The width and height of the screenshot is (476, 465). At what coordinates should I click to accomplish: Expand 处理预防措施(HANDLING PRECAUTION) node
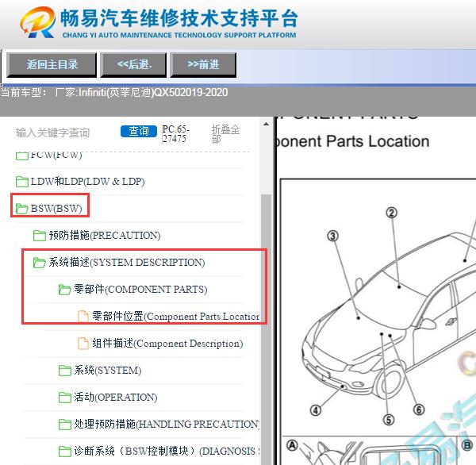coord(167,425)
